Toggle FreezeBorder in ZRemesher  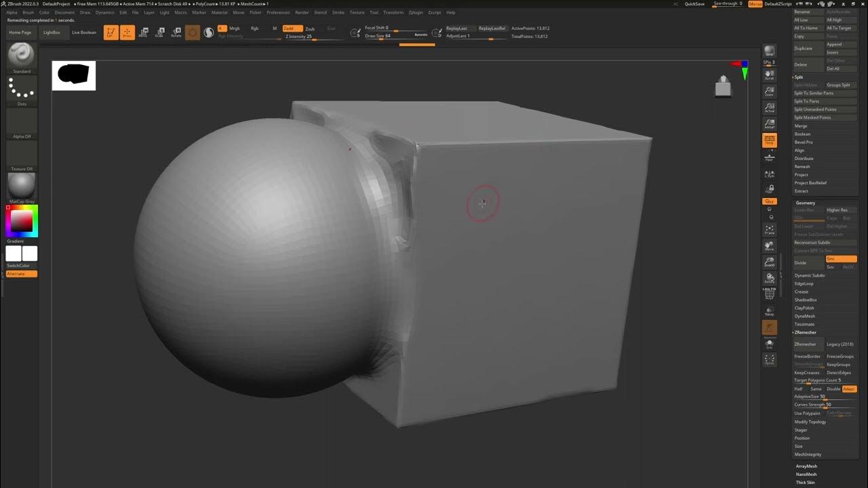pos(808,357)
